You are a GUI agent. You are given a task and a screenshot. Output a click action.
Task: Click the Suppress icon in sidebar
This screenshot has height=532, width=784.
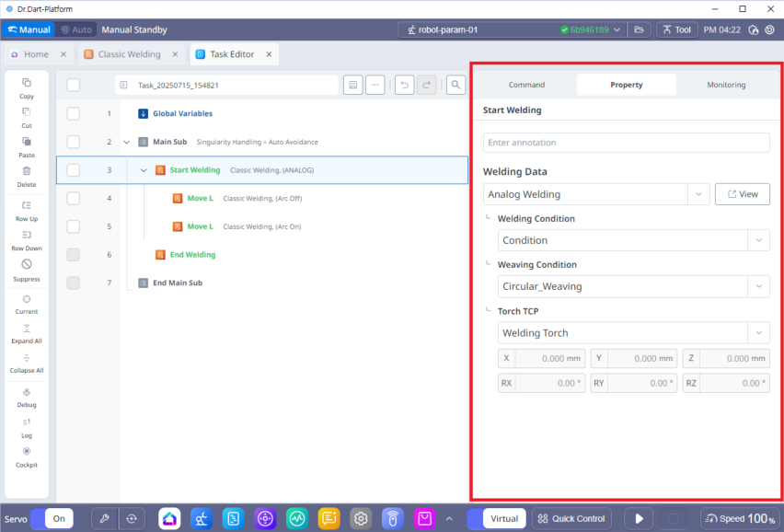tap(27, 265)
